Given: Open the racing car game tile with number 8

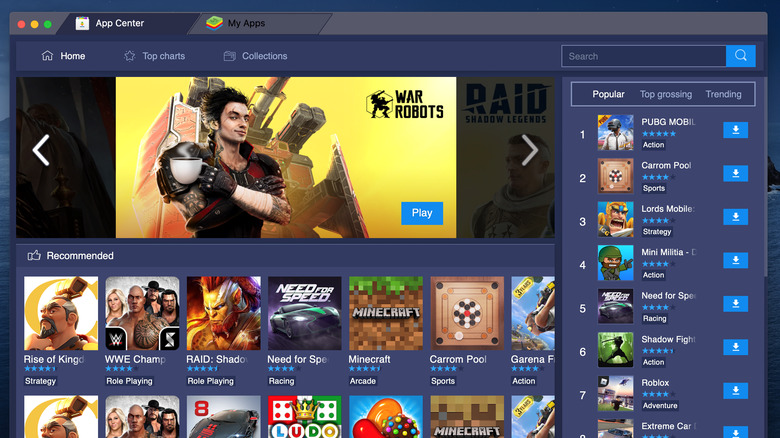Looking at the screenshot, I should pos(223,417).
